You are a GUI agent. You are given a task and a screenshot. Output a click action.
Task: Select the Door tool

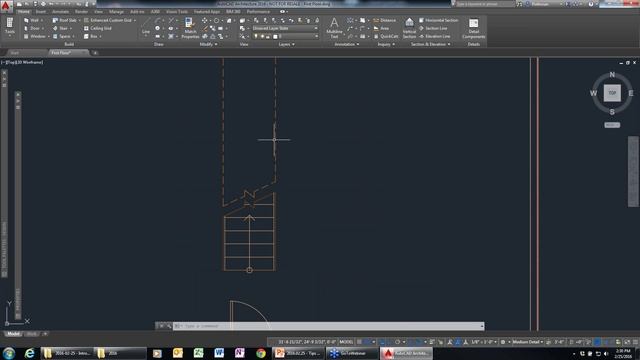click(x=32, y=28)
